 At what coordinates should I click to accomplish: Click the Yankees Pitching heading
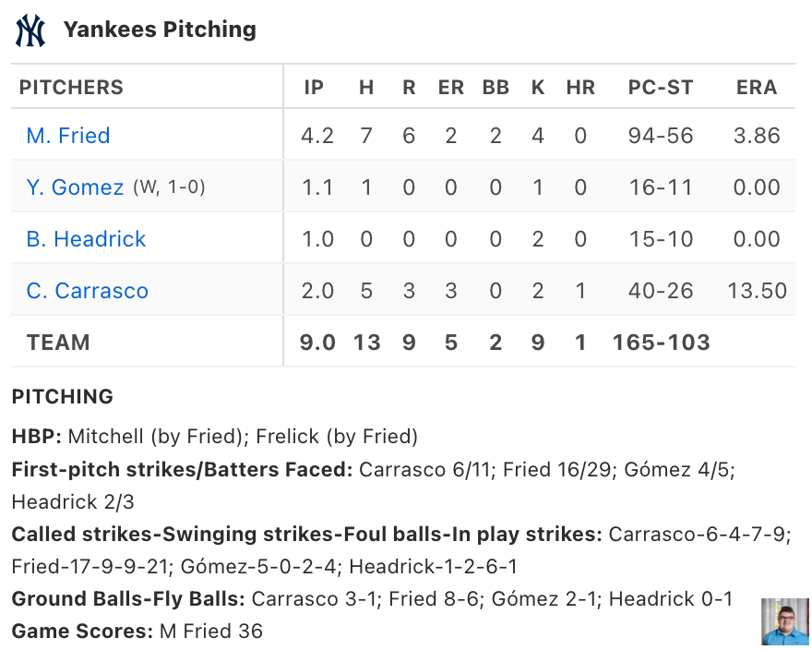point(160,30)
